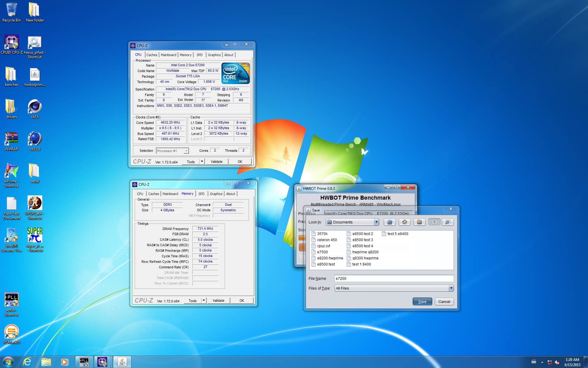The image size is (588, 368).
Task: Launch Internet Explorer from the taskbar
Action: [27, 362]
